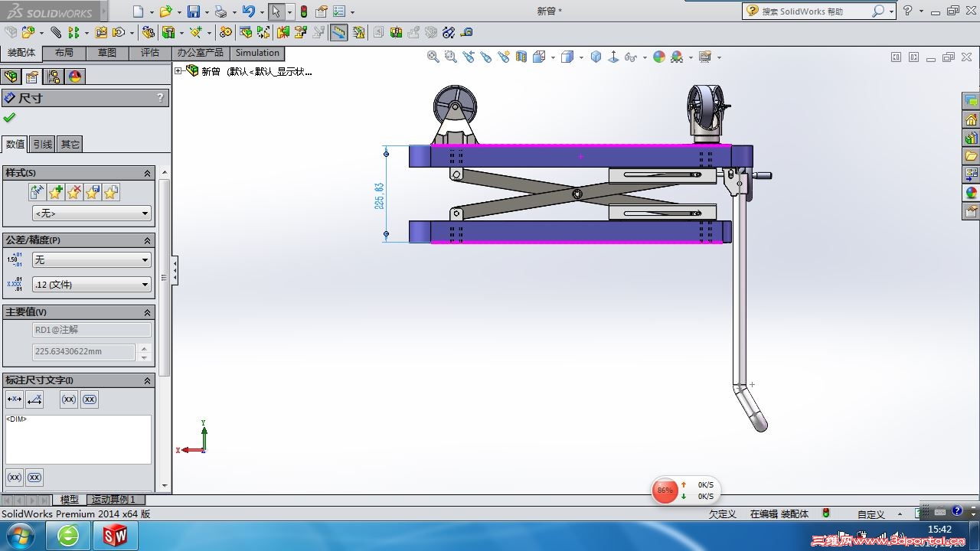Viewport: 980px width, 551px height.
Task: Collapse the 公差/精度(P) section
Action: tap(148, 240)
